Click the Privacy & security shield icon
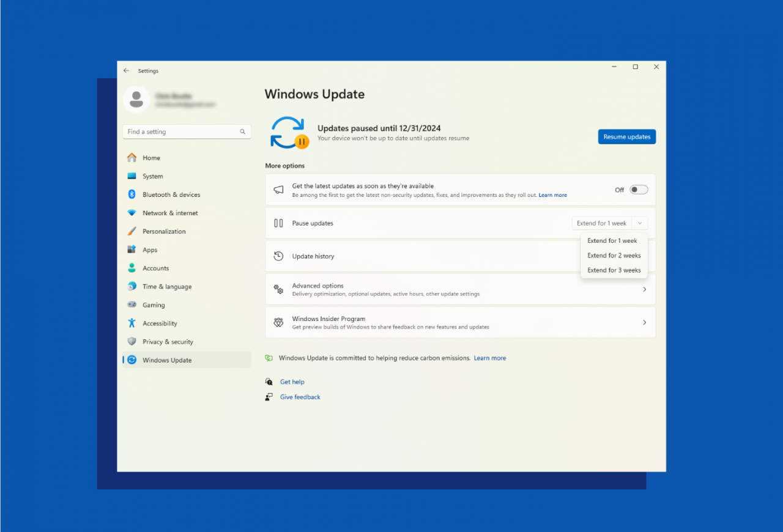This screenshot has height=532, width=783. pyautogui.click(x=132, y=341)
